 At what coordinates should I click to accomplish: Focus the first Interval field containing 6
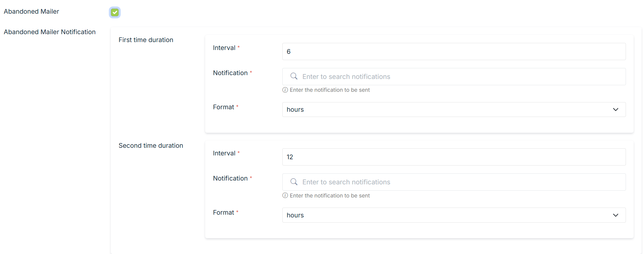click(454, 52)
